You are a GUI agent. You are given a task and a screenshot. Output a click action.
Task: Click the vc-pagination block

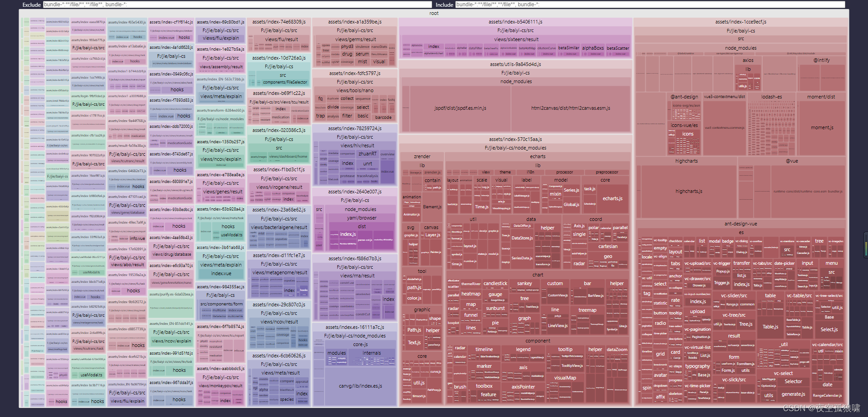(x=697, y=329)
